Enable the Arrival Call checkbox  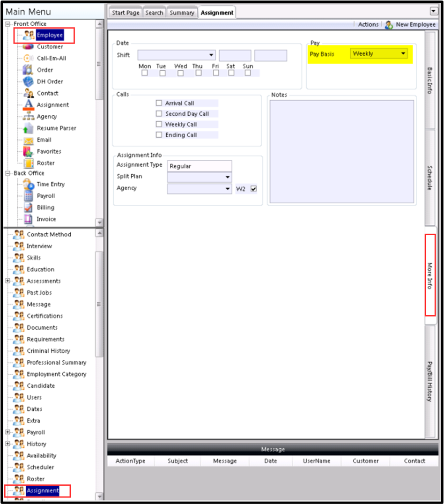click(159, 103)
